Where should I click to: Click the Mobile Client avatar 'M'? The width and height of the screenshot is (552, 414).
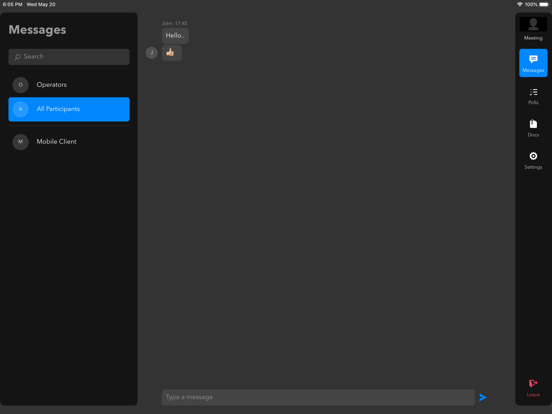click(20, 142)
